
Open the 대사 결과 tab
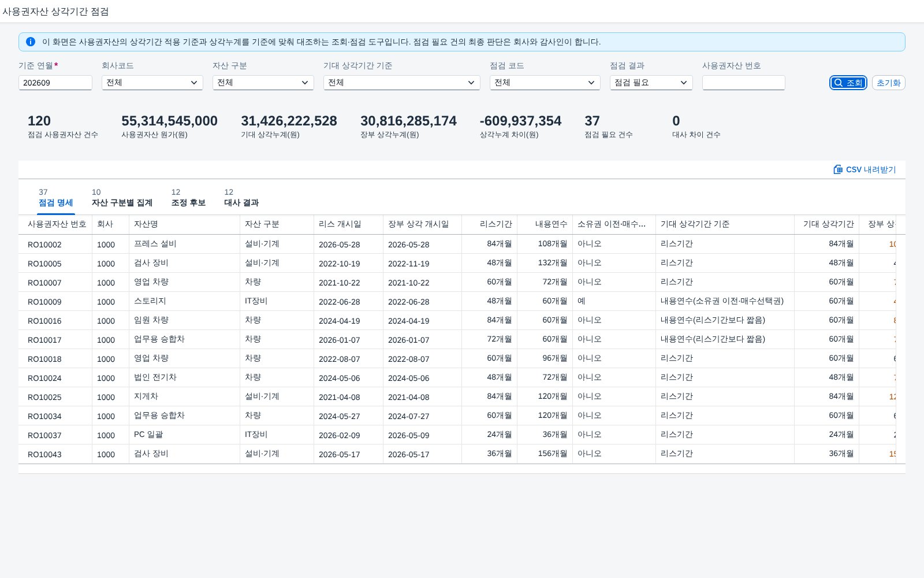point(241,198)
